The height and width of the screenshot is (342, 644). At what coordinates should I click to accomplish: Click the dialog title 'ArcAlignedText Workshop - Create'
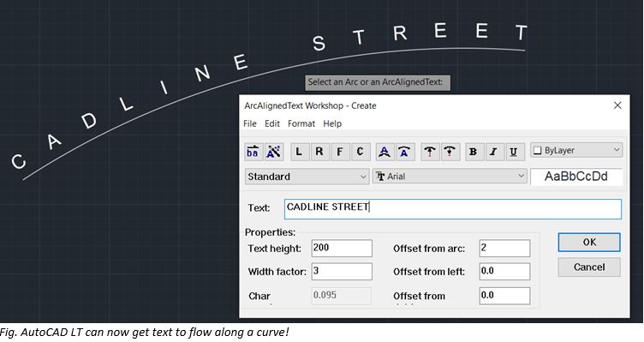point(310,105)
